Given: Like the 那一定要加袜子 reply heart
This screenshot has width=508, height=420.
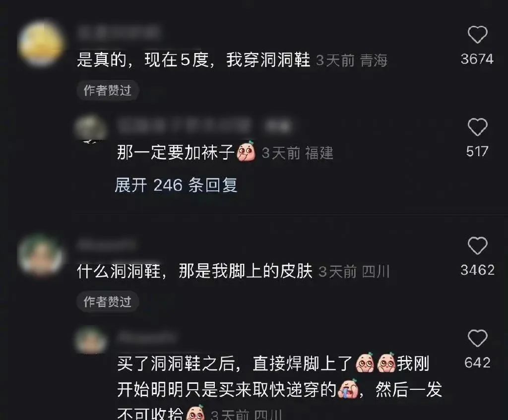Looking at the screenshot, I should point(478,127).
